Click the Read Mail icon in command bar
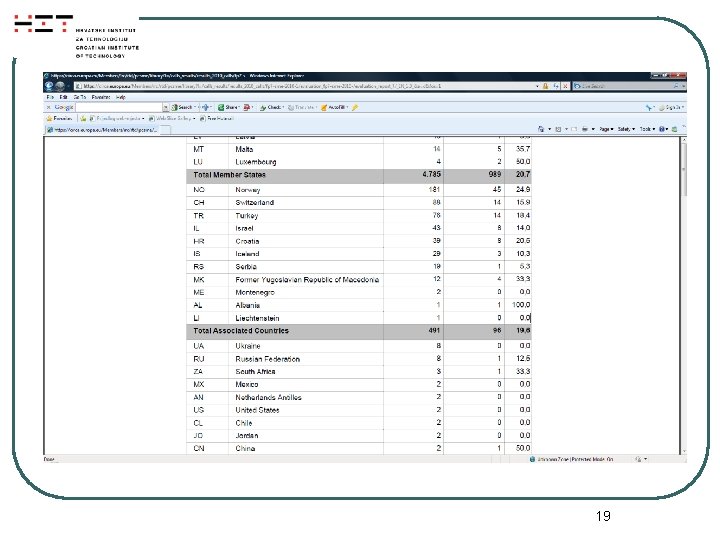The height and width of the screenshot is (540, 720). click(574, 129)
